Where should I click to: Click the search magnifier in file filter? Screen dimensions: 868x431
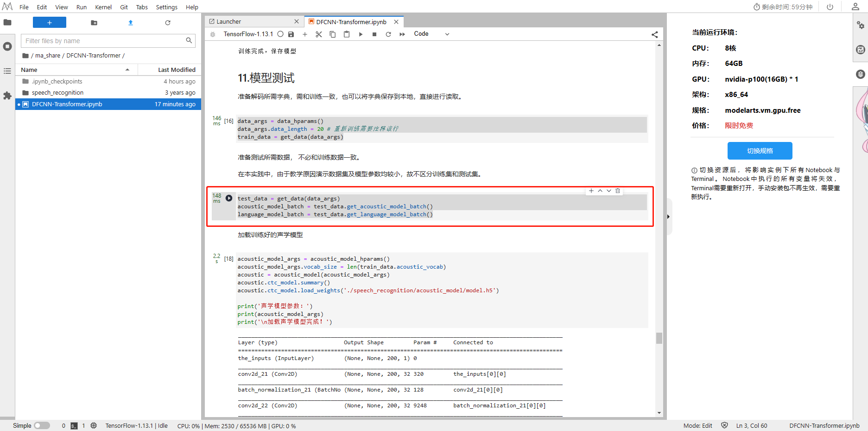189,40
